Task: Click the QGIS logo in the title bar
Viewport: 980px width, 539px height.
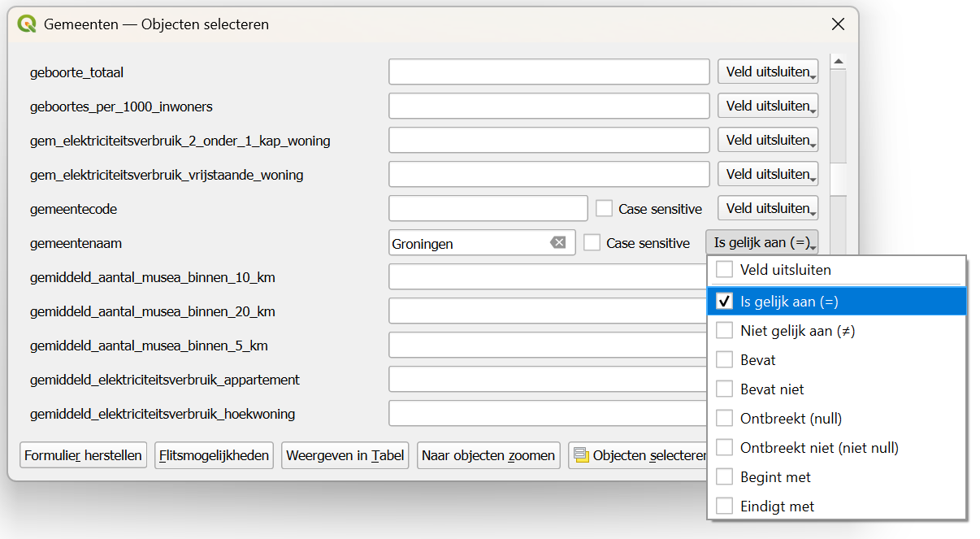Action: [27, 24]
